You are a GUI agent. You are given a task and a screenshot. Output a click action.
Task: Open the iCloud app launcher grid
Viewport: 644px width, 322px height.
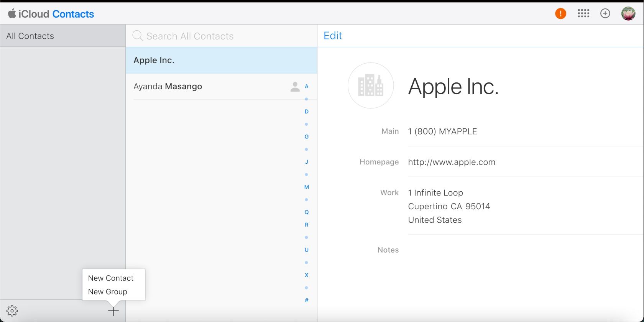click(x=583, y=14)
